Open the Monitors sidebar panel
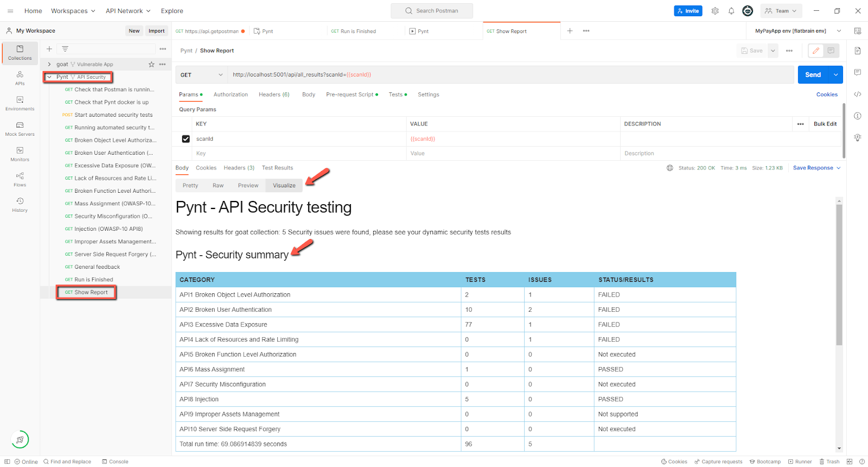This screenshot has height=467, width=868. click(20, 154)
